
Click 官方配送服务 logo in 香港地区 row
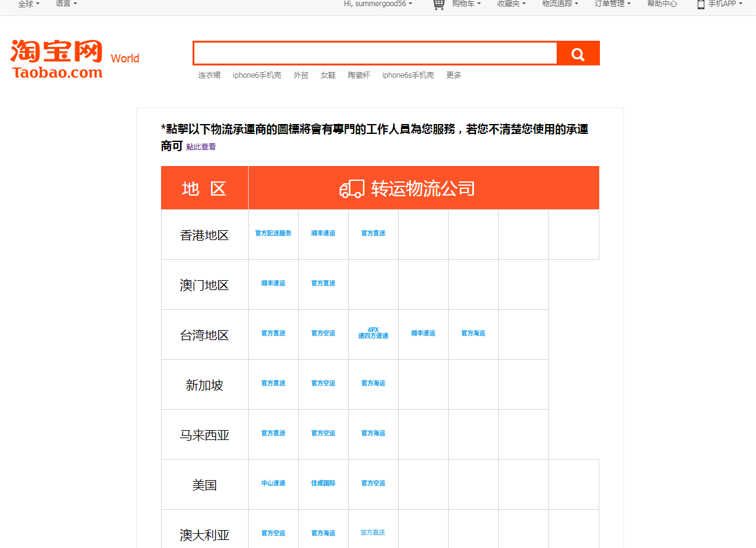point(273,233)
